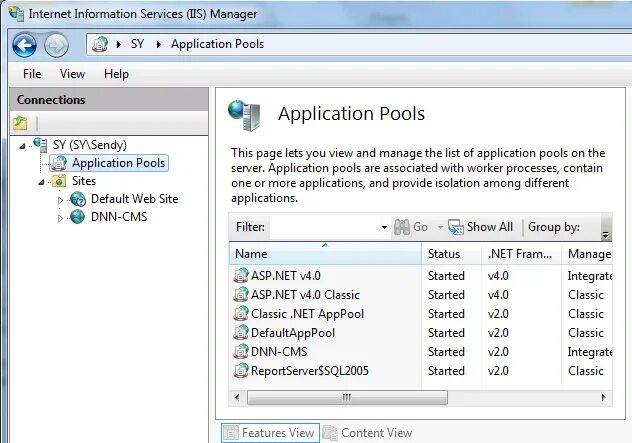Select the DNN-CMS pool name in list
The width and height of the screenshot is (632, 443).
(279, 352)
